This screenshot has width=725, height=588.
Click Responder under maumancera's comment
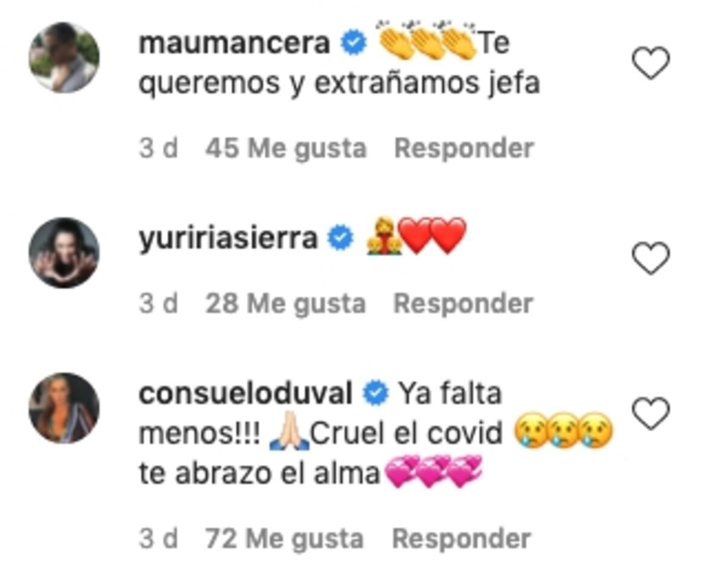tap(464, 149)
